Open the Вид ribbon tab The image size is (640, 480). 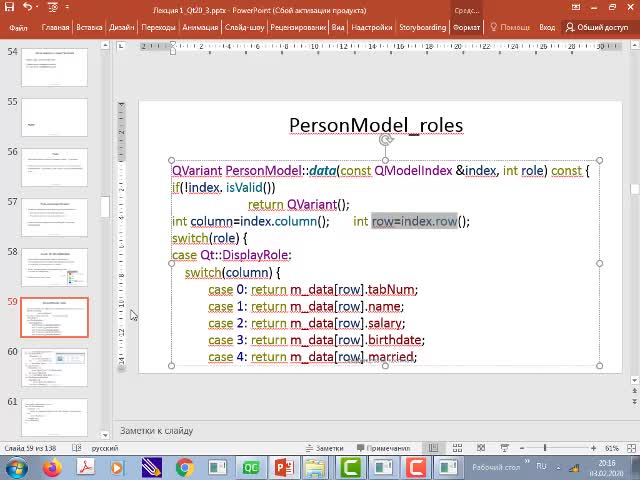point(338,27)
